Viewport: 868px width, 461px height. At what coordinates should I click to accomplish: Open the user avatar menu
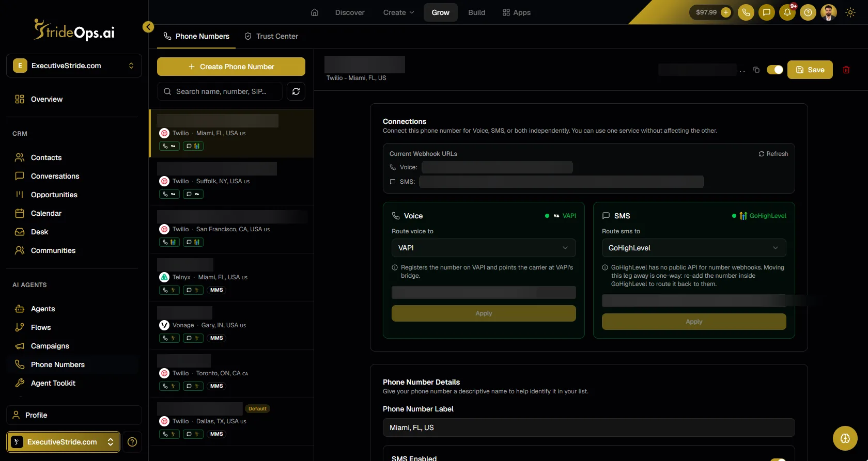click(x=829, y=12)
